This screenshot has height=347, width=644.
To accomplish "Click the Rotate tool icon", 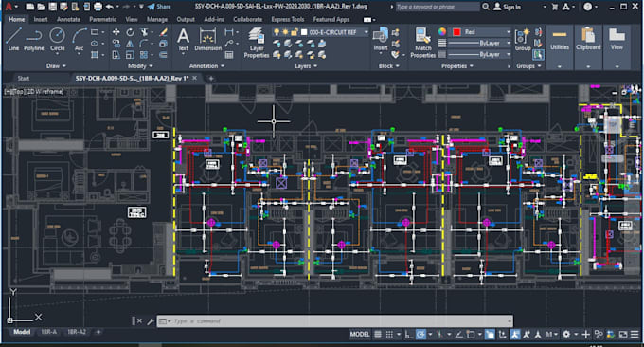I will pos(130,32).
